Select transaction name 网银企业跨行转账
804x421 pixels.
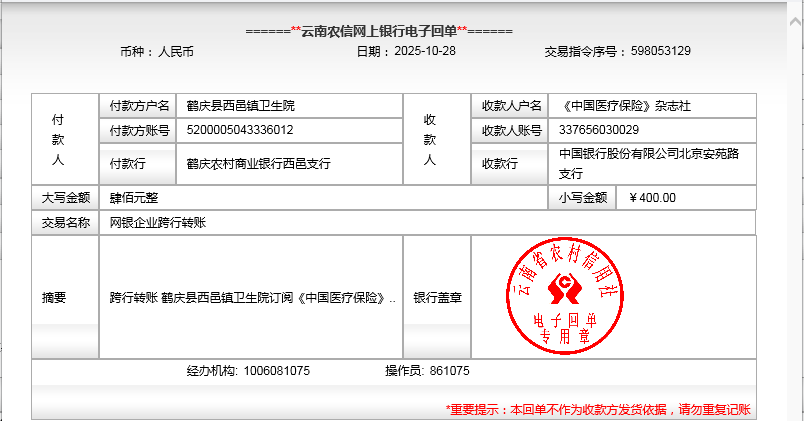[x=157, y=223]
